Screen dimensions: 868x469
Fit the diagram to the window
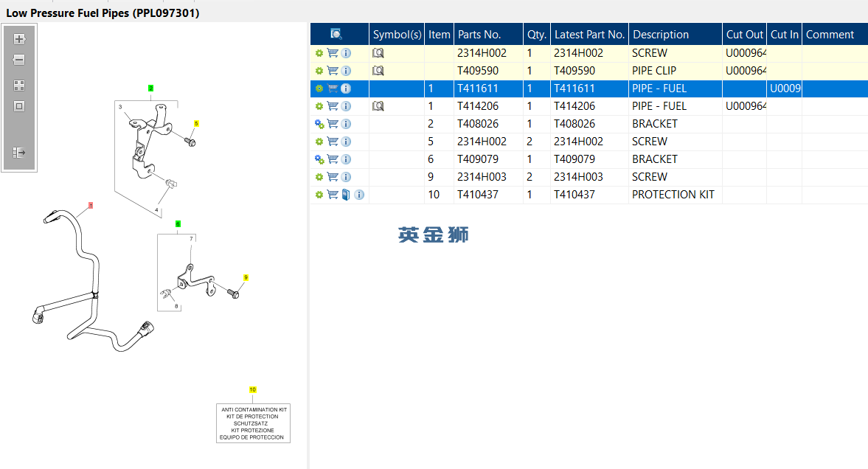pos(19,106)
